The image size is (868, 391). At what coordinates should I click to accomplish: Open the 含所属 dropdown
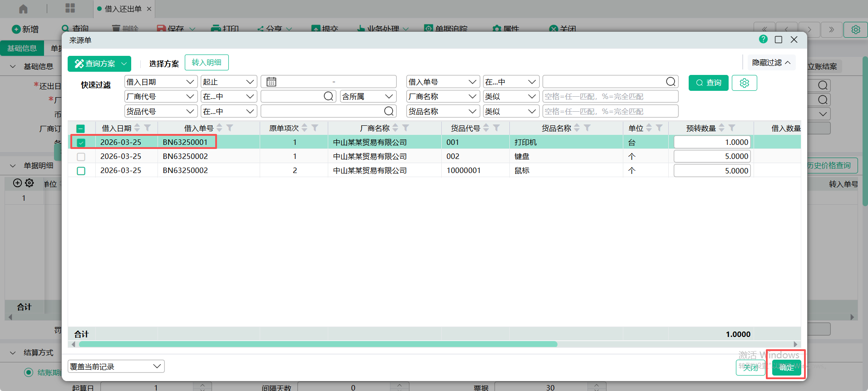[368, 97]
